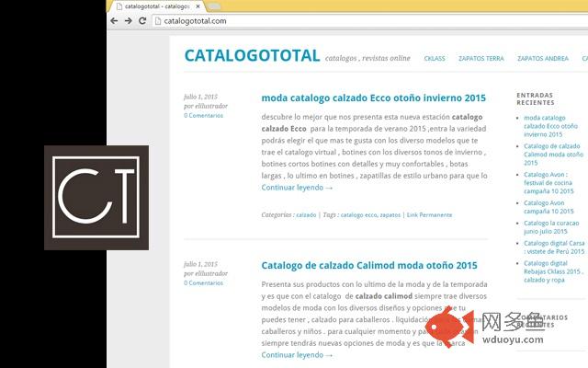Image resolution: width=588 pixels, height=368 pixels.
Task: Open the Calimod moda otoño 2015 post title
Action: [369, 266]
